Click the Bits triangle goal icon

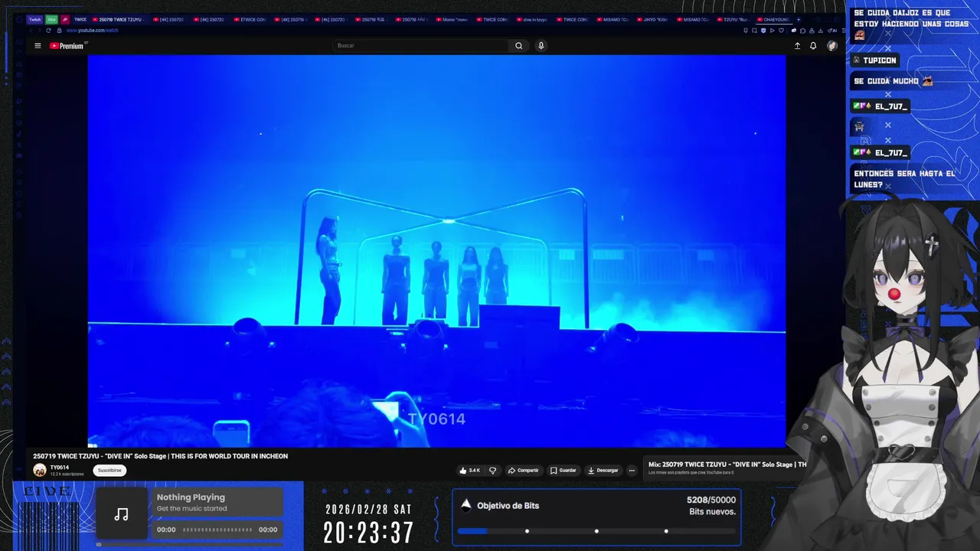coord(465,504)
